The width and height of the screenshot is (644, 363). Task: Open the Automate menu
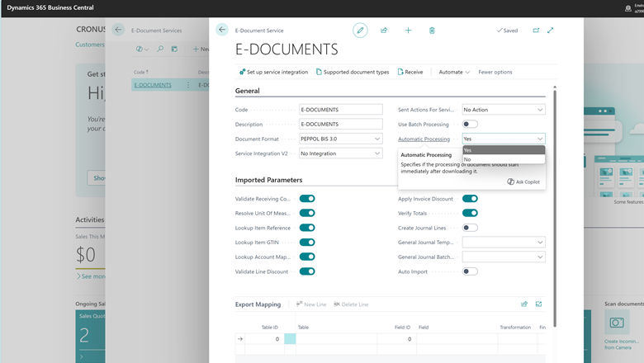point(454,72)
